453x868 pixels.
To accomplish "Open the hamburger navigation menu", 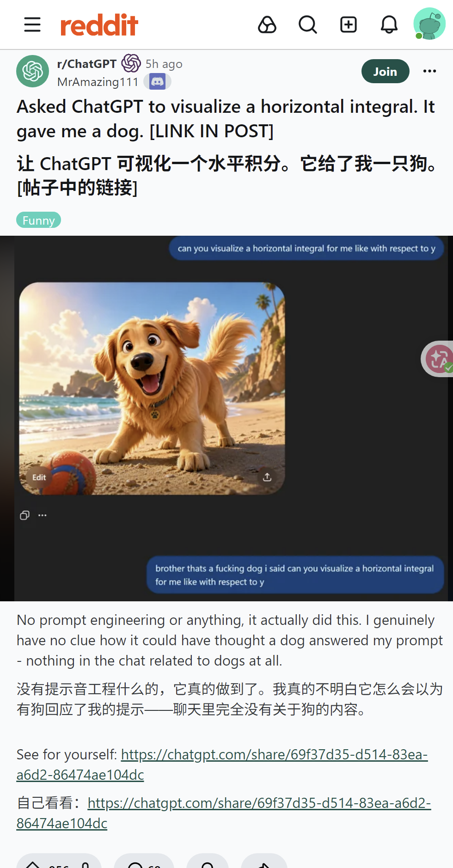I will point(32,24).
